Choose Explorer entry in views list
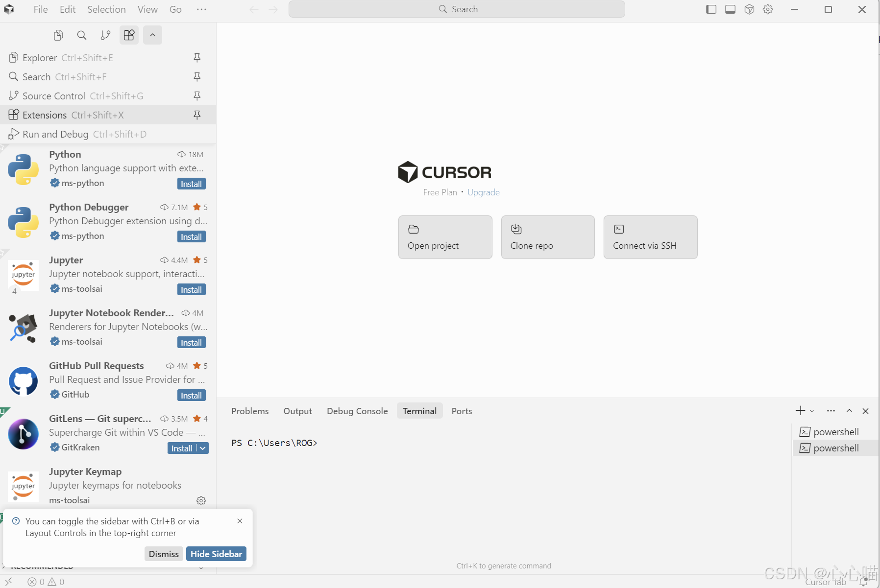Viewport: 880px width, 588px height. click(108, 58)
